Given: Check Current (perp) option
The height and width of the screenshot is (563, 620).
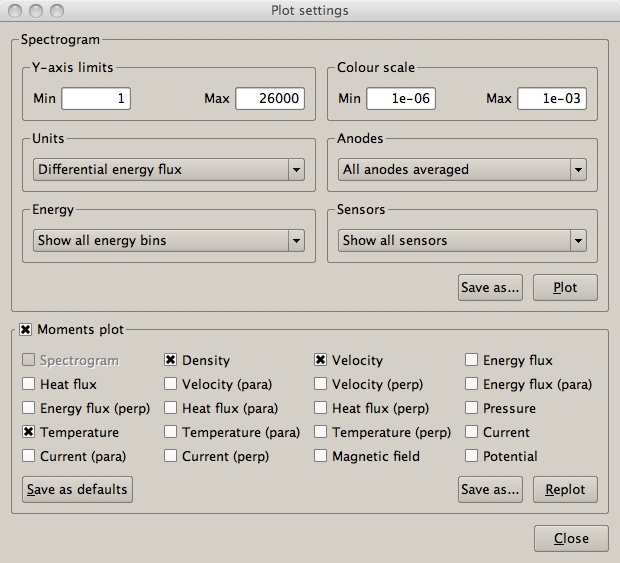Looking at the screenshot, I should tap(170, 456).
